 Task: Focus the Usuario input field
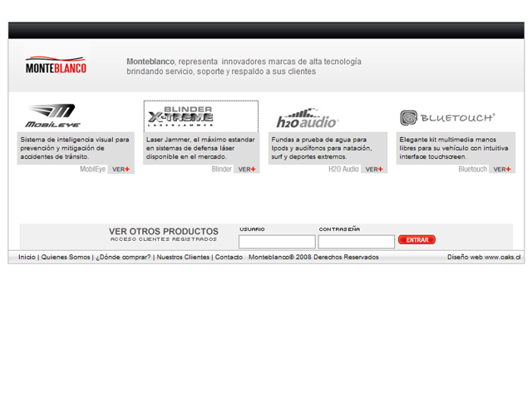(x=277, y=242)
